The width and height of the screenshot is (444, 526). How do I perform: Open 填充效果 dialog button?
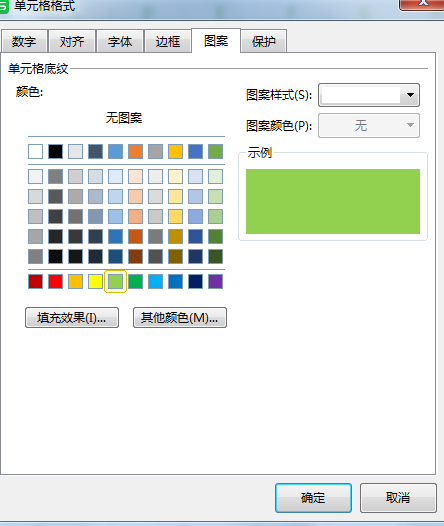coord(72,317)
